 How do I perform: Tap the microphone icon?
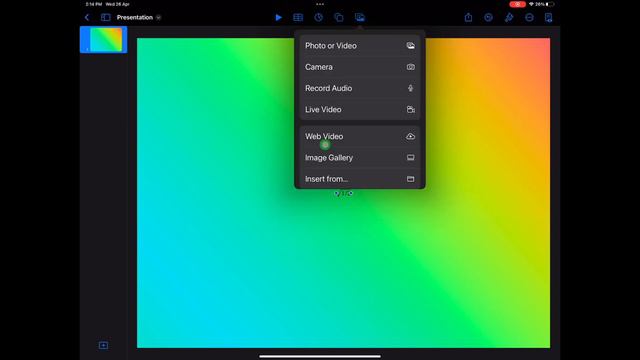pyautogui.click(x=411, y=88)
